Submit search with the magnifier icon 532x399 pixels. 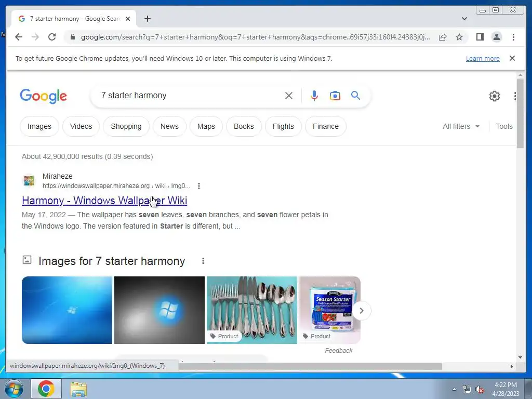355,96
